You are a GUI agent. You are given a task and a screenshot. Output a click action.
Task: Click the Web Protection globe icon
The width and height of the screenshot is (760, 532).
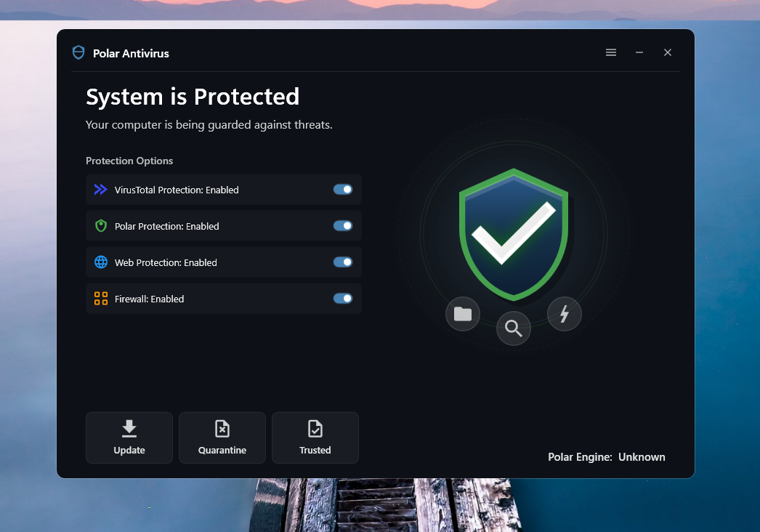(101, 262)
